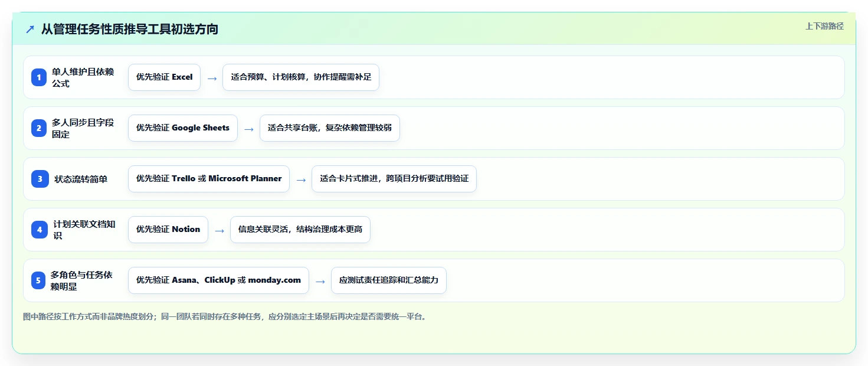Click the 适合预算、计划核算，协作提醒需补足 box
868x366 pixels.
(301, 77)
